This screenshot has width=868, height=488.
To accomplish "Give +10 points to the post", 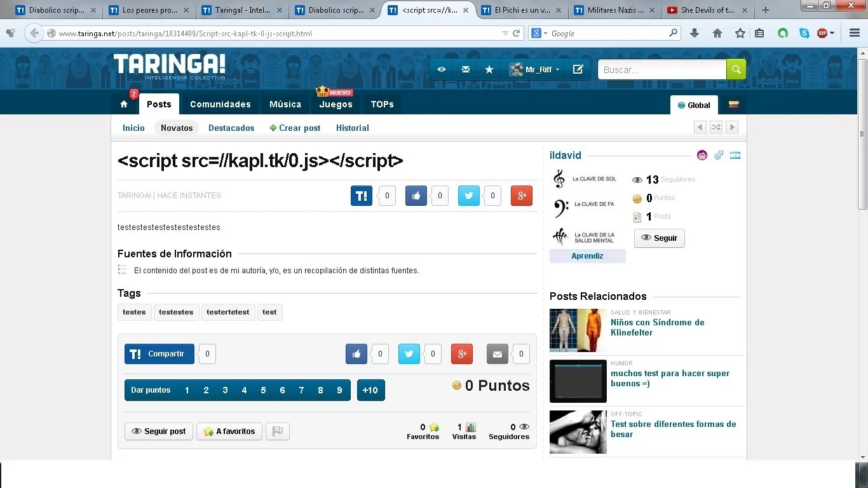I will pyautogui.click(x=371, y=390).
